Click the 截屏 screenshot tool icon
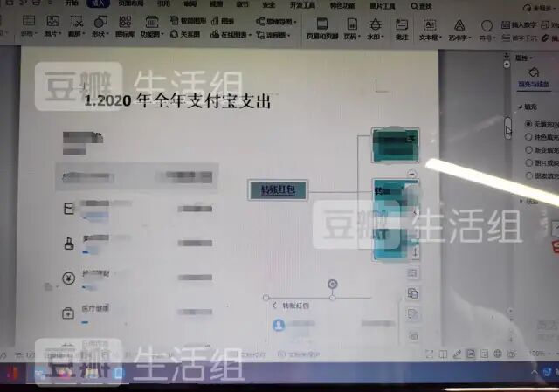The image size is (559, 392). 77,21
